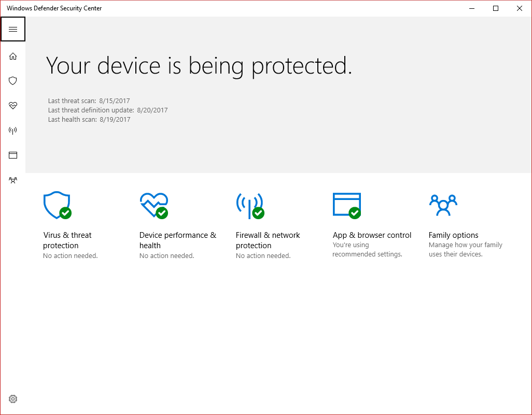Open sidebar app browser window icon
Screen dimensions: 532x415
13,155
